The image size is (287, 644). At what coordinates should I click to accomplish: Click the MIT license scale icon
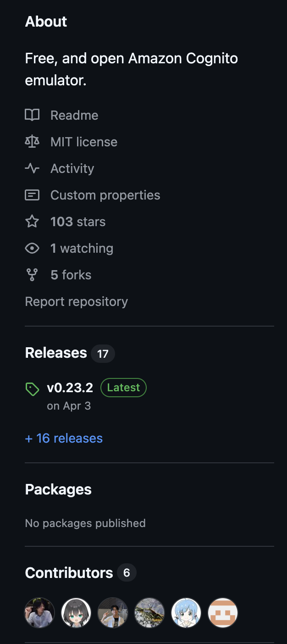click(32, 142)
